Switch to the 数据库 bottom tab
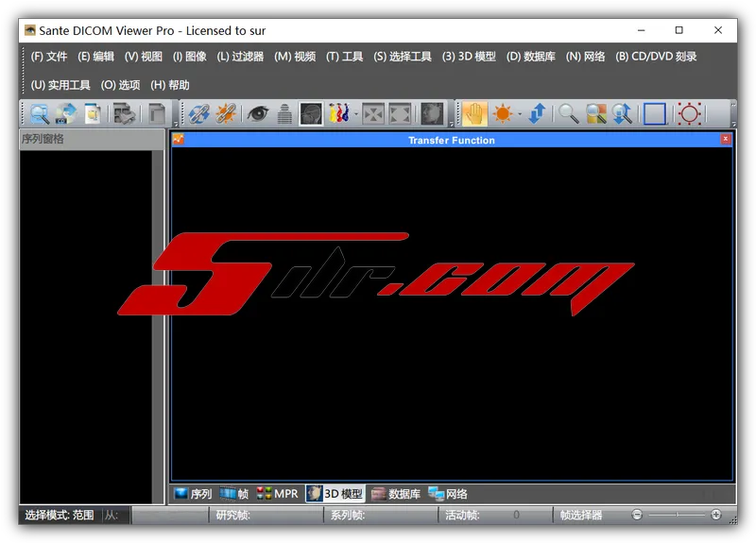Screen dimensions: 756x543 395,493
